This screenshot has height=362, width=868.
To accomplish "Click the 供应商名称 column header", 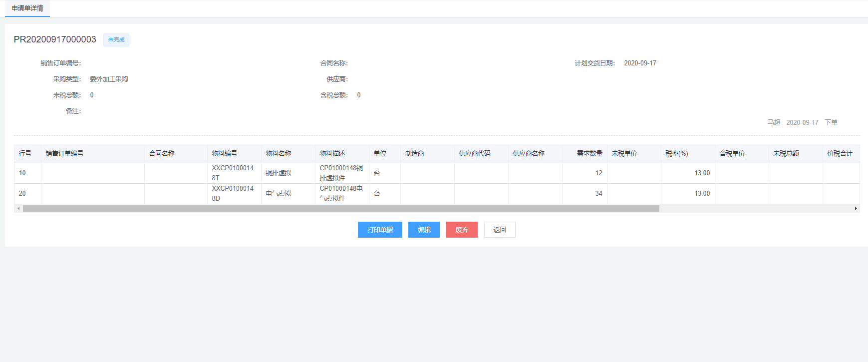I will (529, 154).
